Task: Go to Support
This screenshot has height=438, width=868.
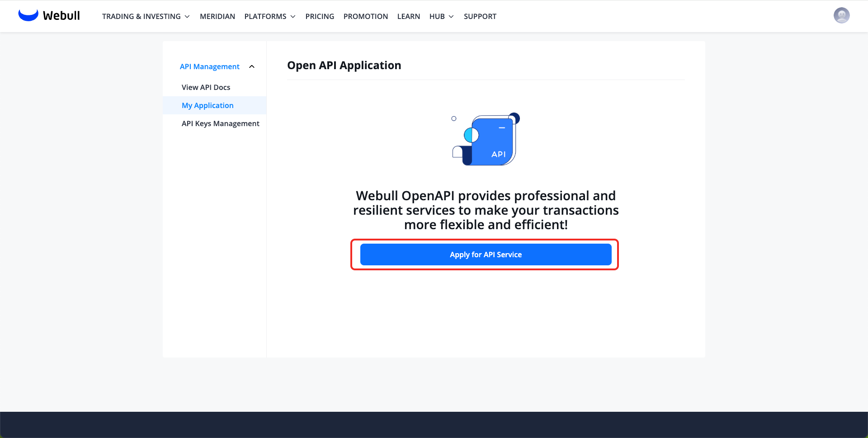Action: coord(480,16)
